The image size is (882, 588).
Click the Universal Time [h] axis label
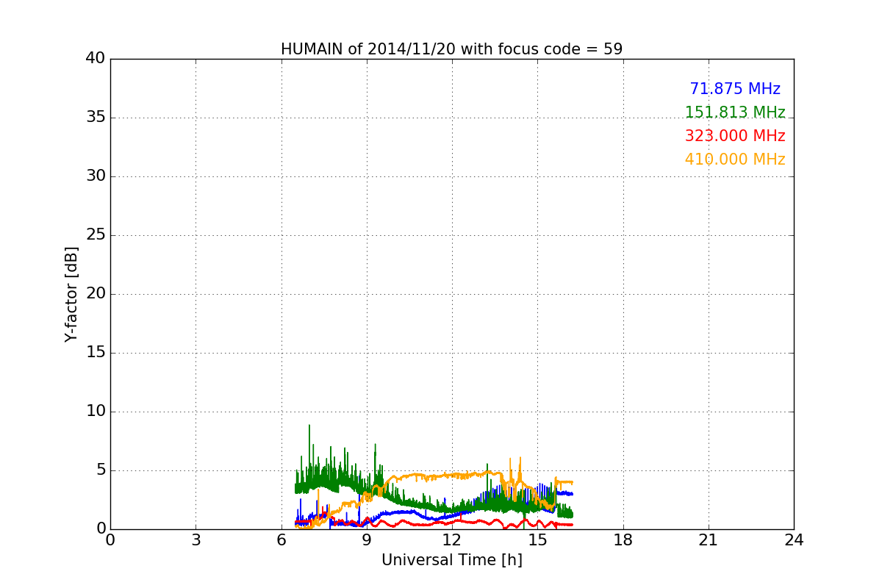452,560
